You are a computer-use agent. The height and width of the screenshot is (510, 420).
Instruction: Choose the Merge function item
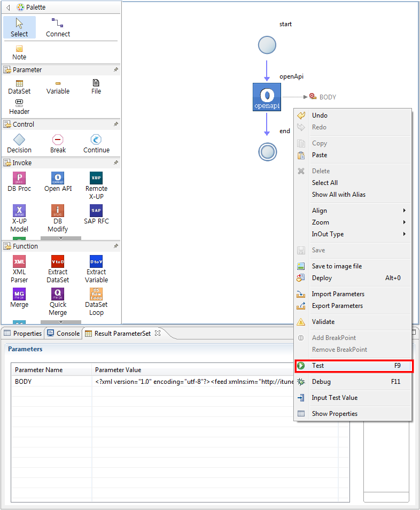19,298
